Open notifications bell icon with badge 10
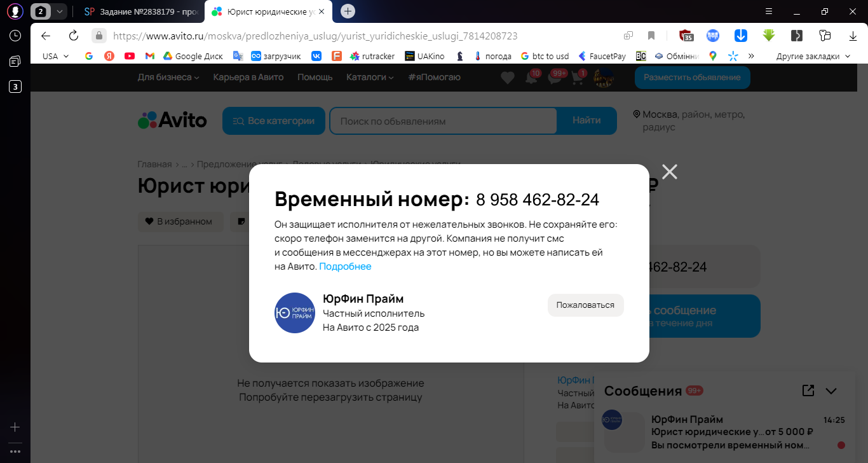868x463 pixels. tap(532, 77)
